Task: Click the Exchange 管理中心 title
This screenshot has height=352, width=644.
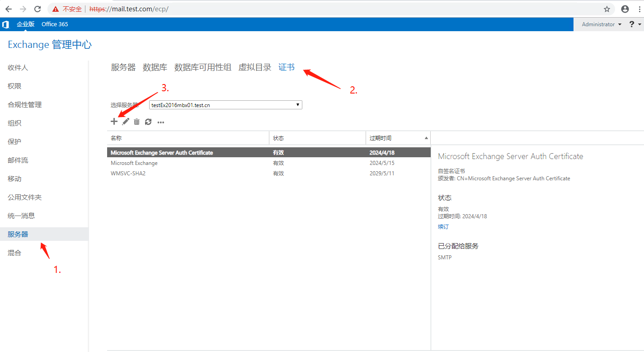Action: [50, 44]
